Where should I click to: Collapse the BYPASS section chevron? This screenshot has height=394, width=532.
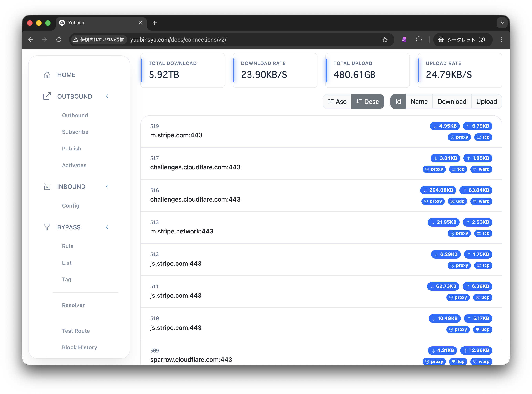point(107,227)
